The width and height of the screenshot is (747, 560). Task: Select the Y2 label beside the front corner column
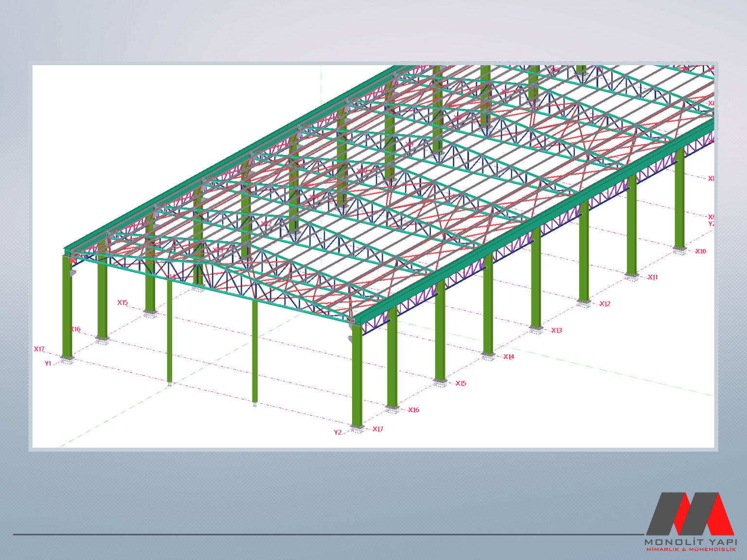[338, 432]
